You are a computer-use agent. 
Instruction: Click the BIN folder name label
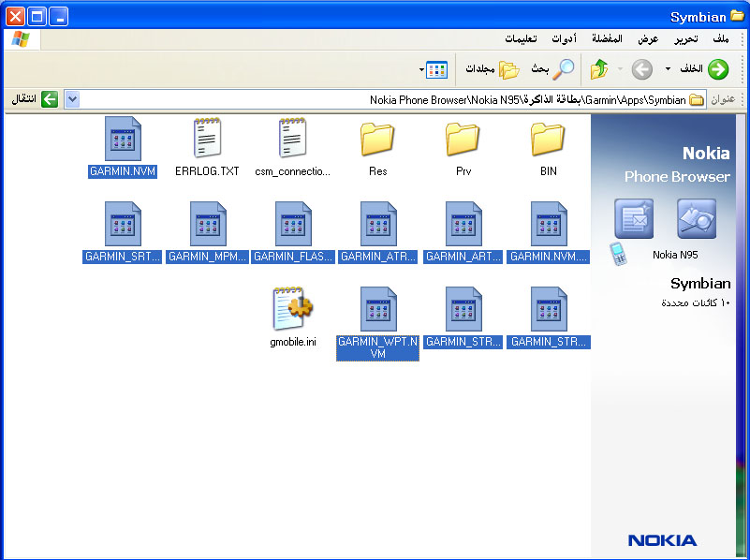pyautogui.click(x=548, y=171)
